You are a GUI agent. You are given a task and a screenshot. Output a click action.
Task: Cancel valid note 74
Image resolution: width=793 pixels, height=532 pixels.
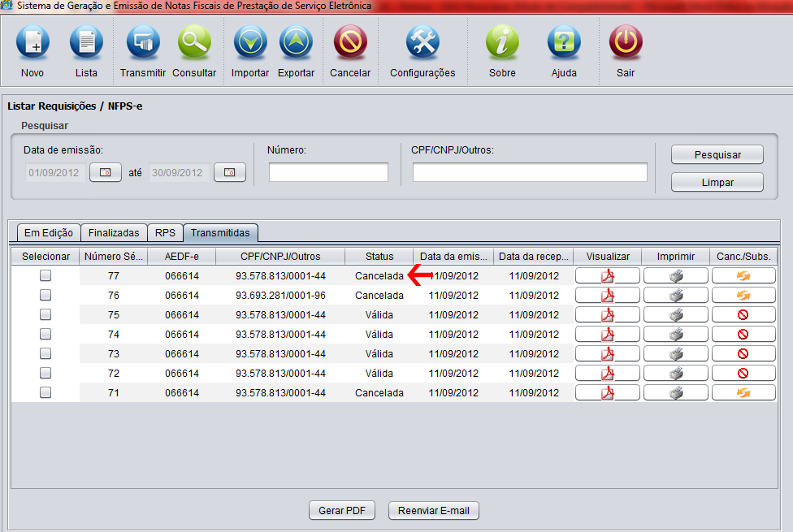743,335
